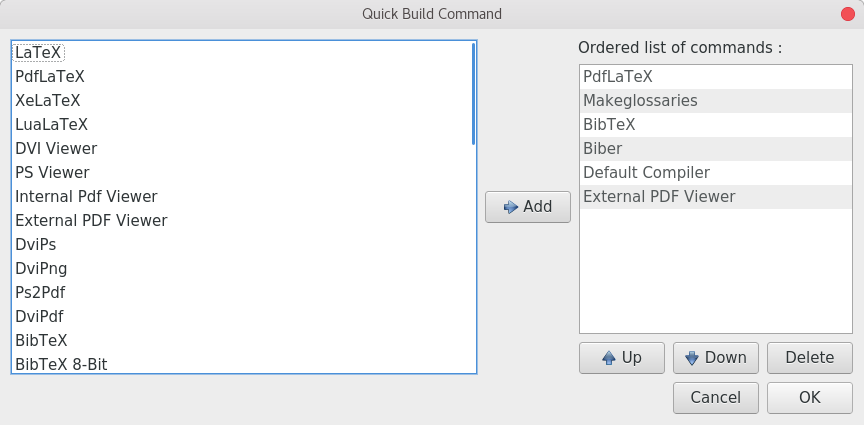
Task: Select XeLaTeX from the command list
Action: 243,101
